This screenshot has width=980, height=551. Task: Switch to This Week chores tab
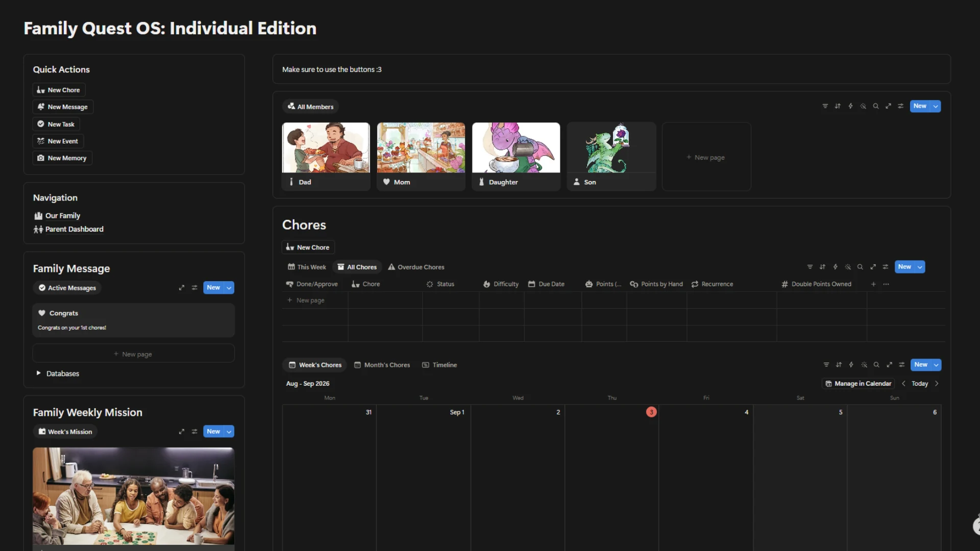[307, 267]
